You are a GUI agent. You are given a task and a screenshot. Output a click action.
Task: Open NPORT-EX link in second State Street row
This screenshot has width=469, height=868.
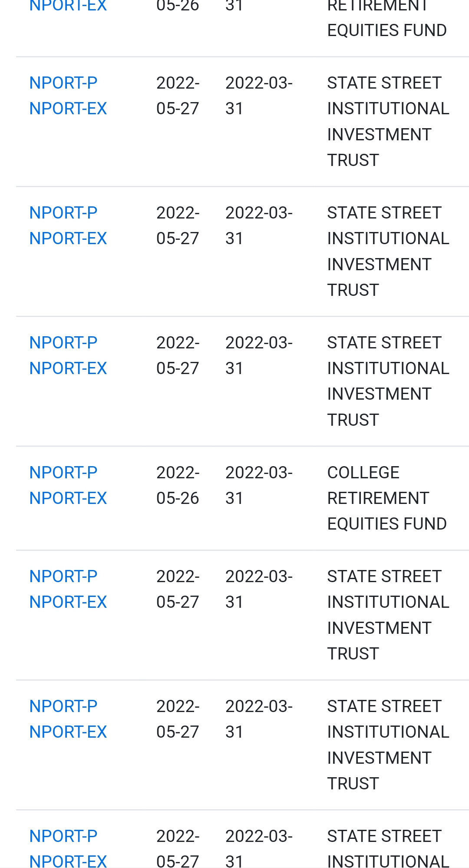coord(68,238)
